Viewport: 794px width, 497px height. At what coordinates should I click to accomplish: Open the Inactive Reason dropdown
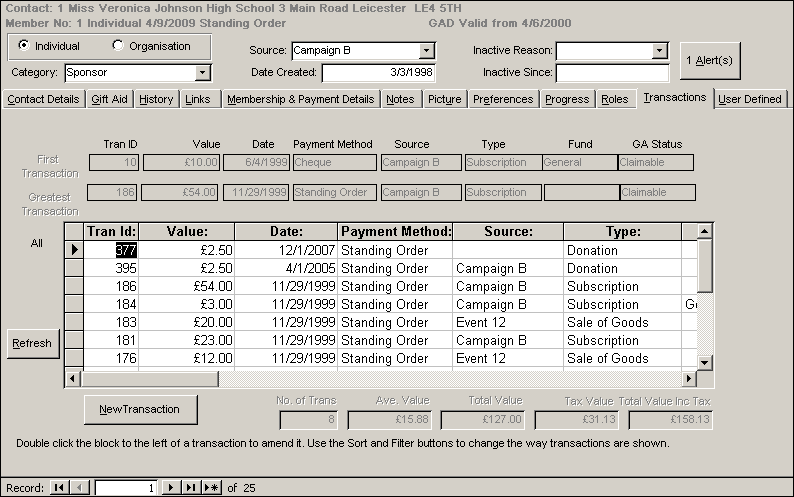tap(659, 51)
